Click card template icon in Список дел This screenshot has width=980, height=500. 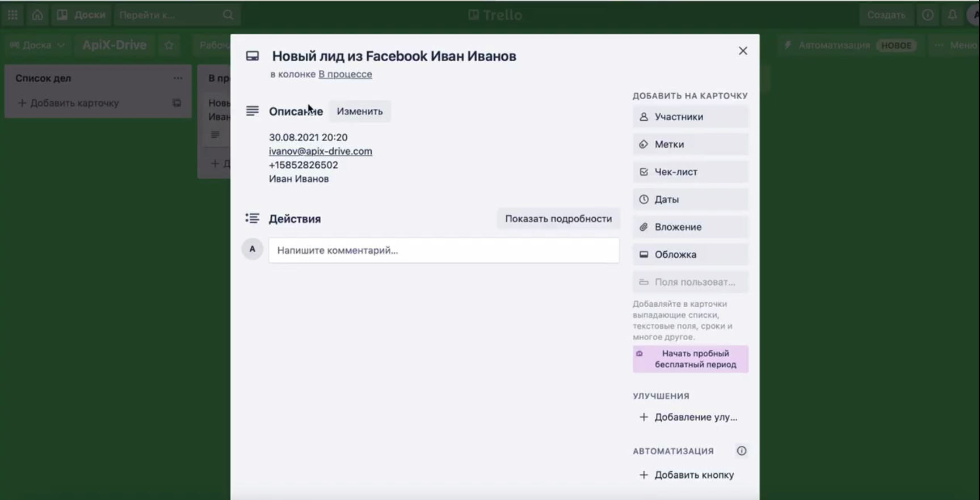point(177,103)
